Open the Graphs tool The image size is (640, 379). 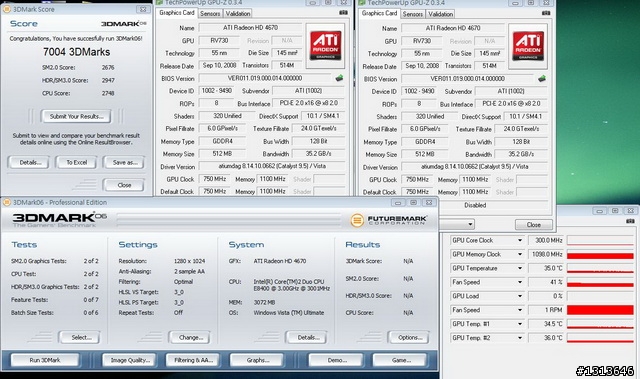(x=257, y=360)
